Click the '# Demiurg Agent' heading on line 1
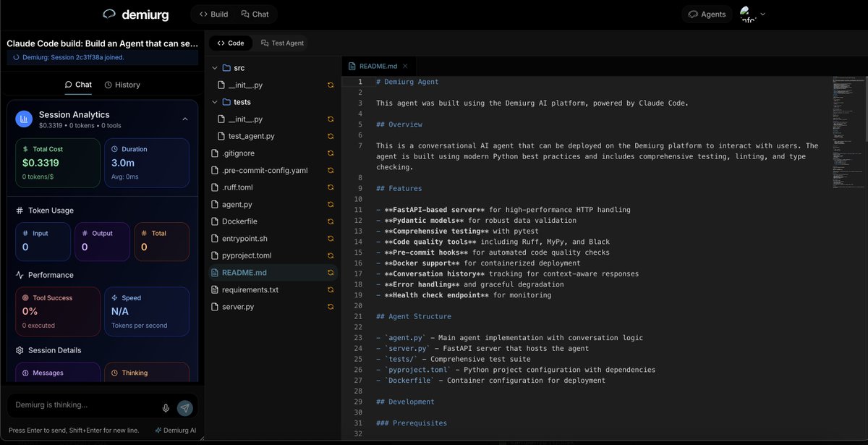Image resolution: width=868 pixels, height=445 pixels. click(x=407, y=82)
